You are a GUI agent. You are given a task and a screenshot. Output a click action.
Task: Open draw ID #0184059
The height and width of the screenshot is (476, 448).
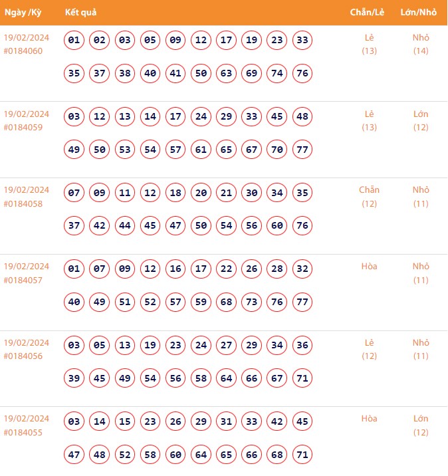(x=23, y=128)
